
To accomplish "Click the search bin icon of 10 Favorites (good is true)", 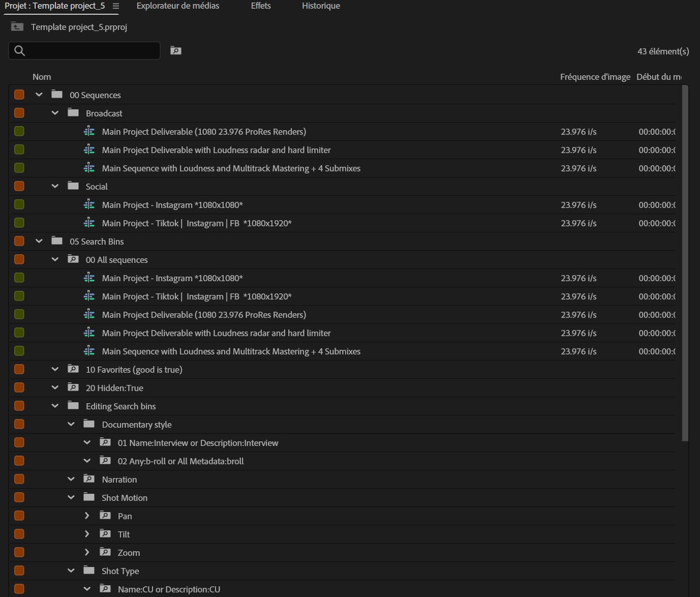I will click(x=73, y=369).
